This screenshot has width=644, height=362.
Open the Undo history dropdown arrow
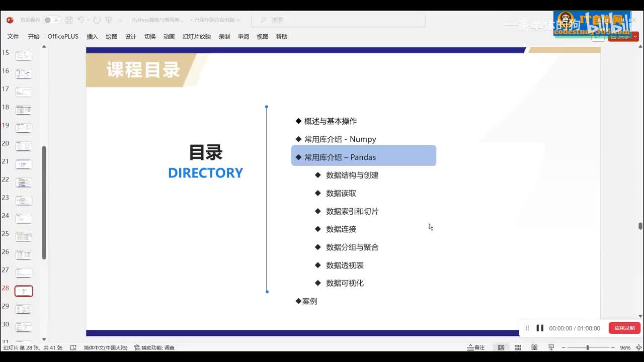click(88, 20)
